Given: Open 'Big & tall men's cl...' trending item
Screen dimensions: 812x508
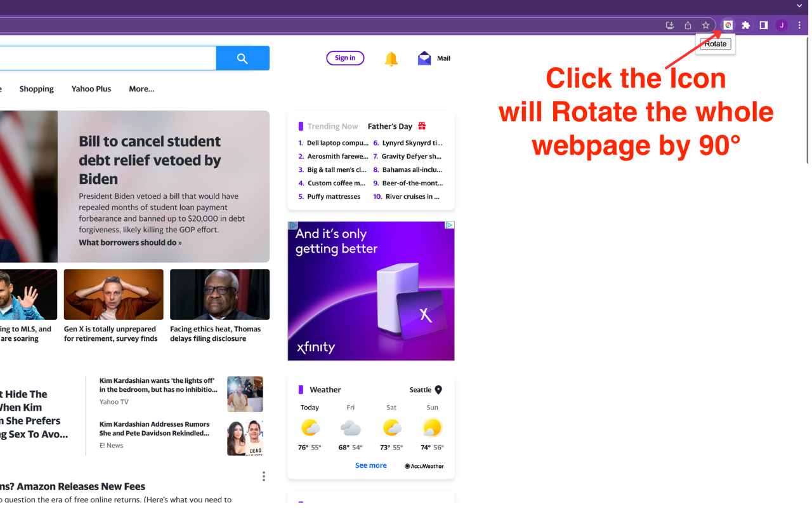Looking at the screenshot, I should pyautogui.click(x=337, y=170).
